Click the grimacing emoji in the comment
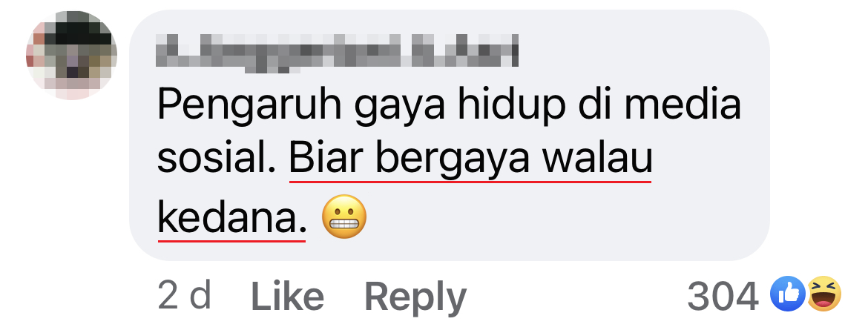Screen dimensions: 868x330 click(344, 217)
